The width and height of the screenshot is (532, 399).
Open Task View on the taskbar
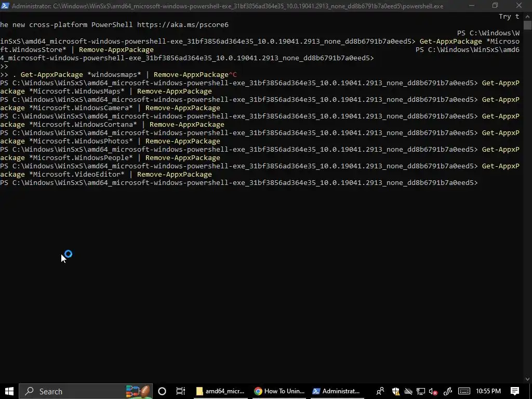click(180, 391)
